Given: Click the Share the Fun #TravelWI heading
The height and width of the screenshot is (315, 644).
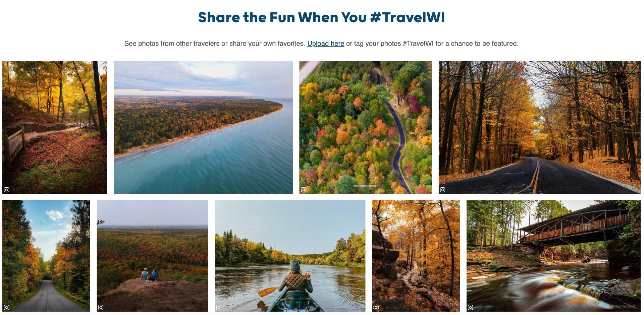Looking at the screenshot, I should point(321,17).
